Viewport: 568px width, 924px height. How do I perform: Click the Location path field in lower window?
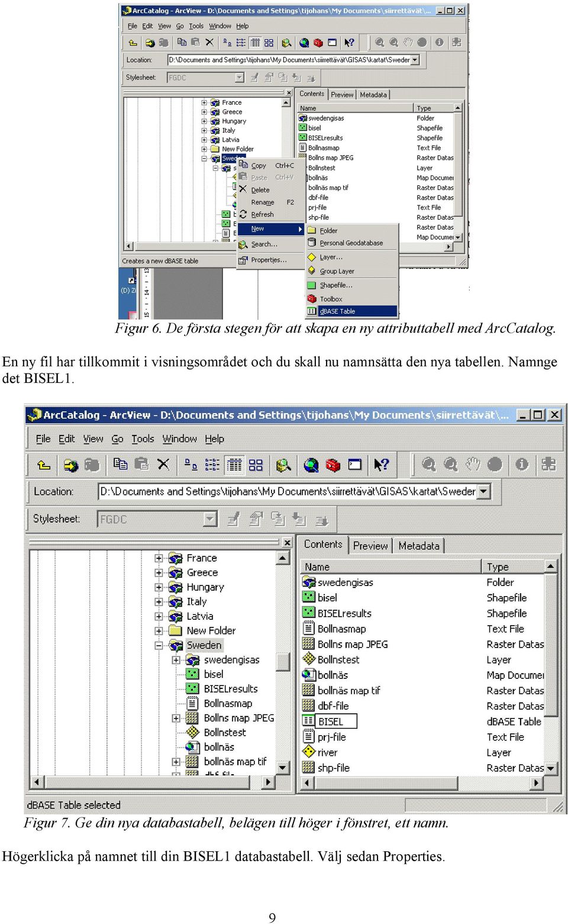(x=288, y=491)
